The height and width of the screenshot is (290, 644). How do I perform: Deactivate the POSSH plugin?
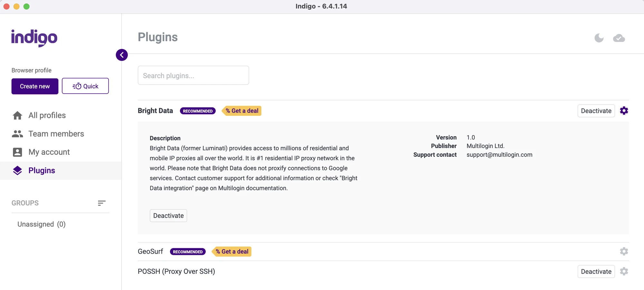point(596,271)
